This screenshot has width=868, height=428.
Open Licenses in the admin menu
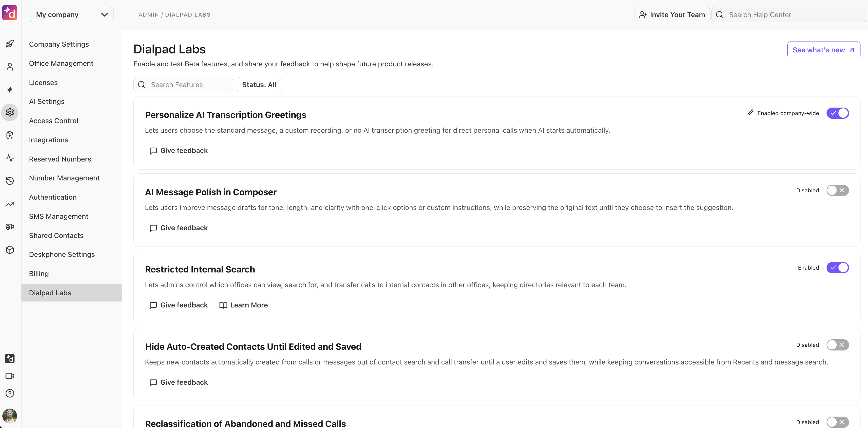(72, 82)
